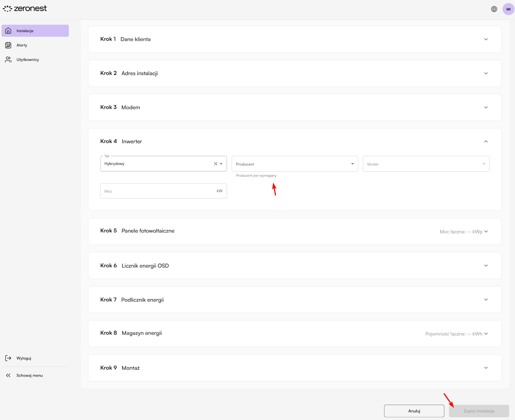This screenshot has width=515, height=420.
Task: Open Użytkownicy menu item
Action: click(28, 60)
